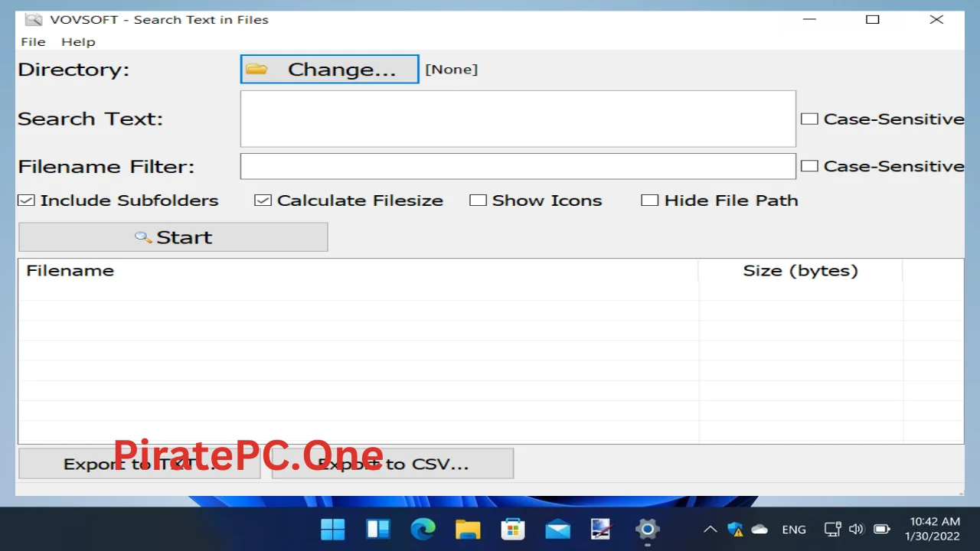Screen dimensions: 980x551
Task: Open Windows Security tray icon
Action: [735, 529]
